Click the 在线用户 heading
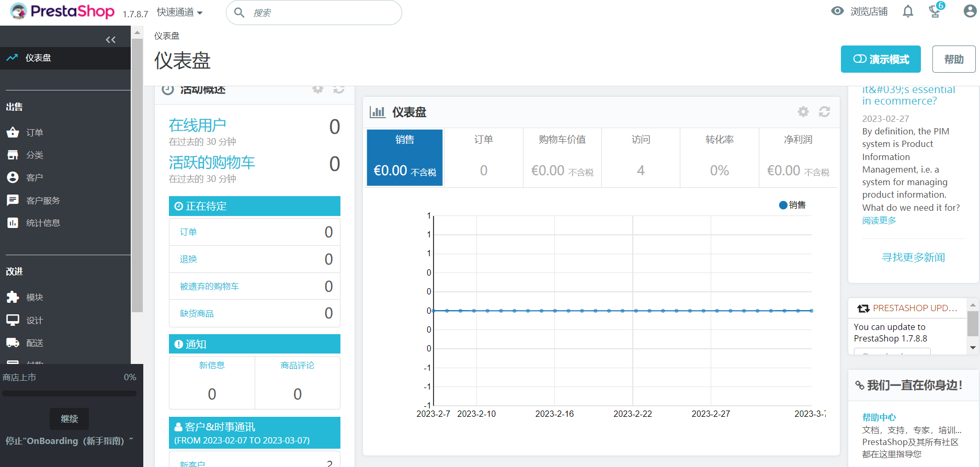This screenshot has width=980, height=467. 198,125
